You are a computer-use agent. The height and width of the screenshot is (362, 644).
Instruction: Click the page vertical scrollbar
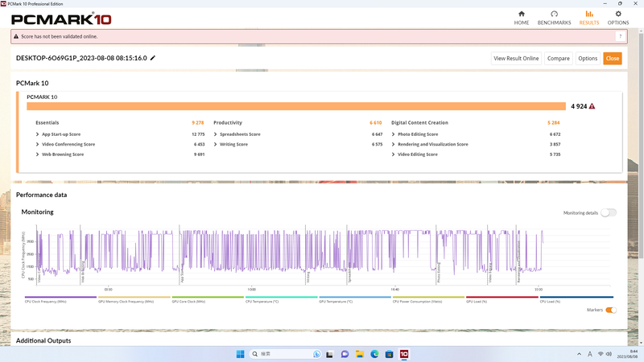point(641,145)
